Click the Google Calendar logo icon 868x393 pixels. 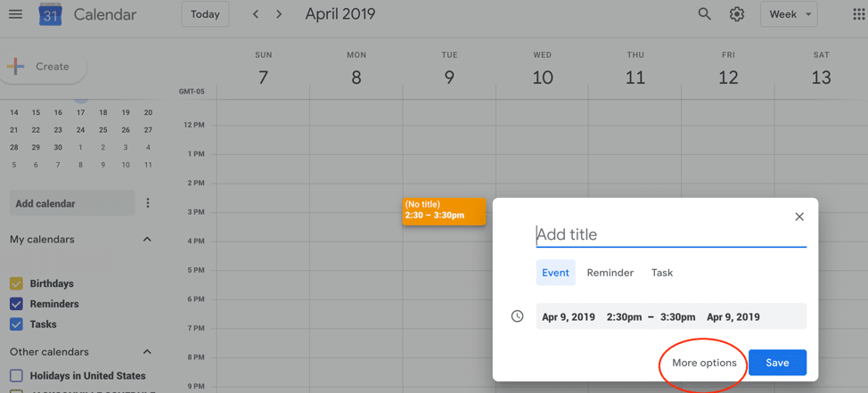pos(51,14)
